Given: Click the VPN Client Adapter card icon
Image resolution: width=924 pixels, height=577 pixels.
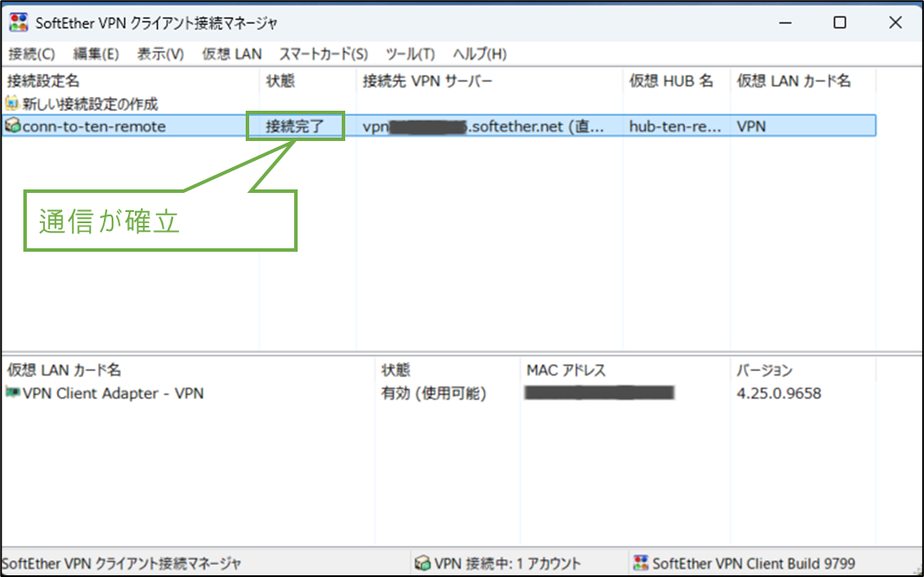Looking at the screenshot, I should 13,393.
